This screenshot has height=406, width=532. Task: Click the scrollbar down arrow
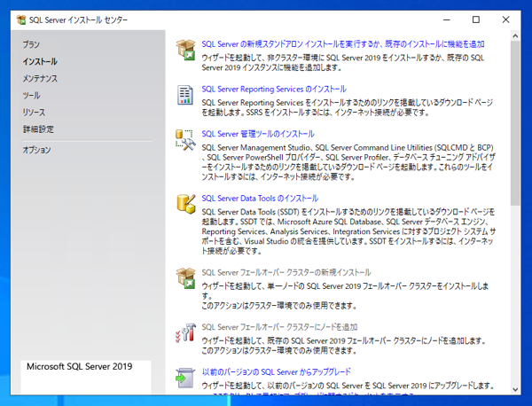click(x=515, y=390)
